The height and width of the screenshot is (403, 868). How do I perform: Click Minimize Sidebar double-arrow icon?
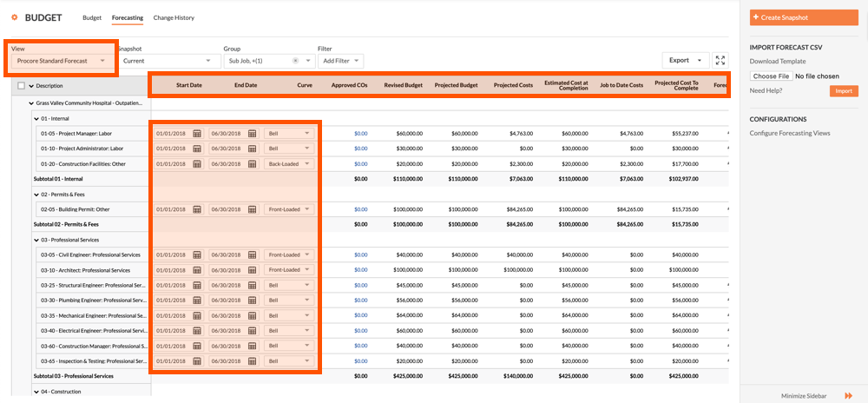[x=848, y=396]
